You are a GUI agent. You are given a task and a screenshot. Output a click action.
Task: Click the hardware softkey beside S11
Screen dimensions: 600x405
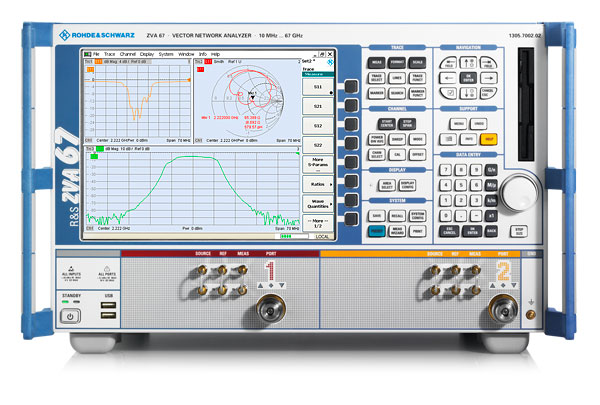tap(351, 87)
